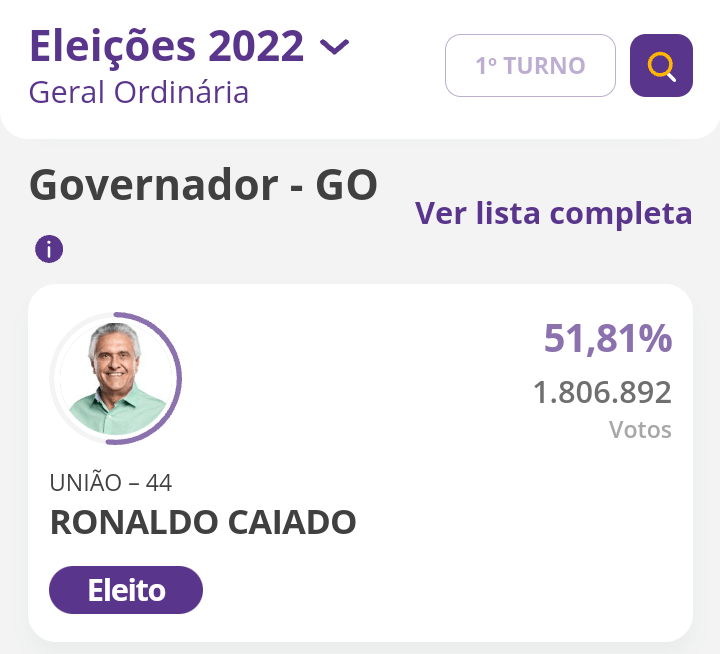Click the Eleito status badge
Image resolution: width=720 pixels, height=654 pixels.
(126, 590)
